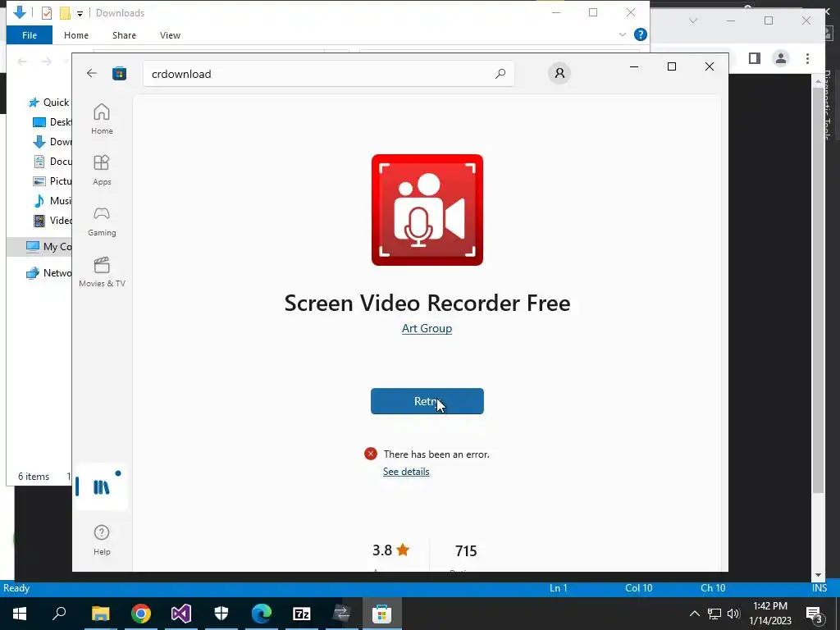
Task: Open Help in Store sidebar
Action: [x=102, y=540]
